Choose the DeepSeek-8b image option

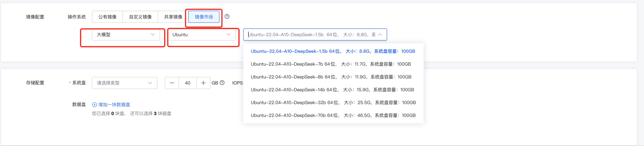[333, 77]
